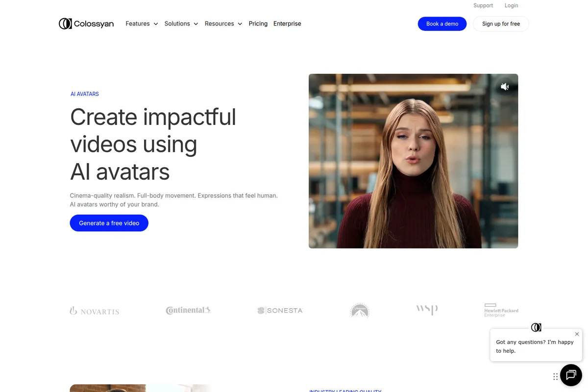The image size is (588, 392).
Task: Unmute the AI avatar video
Action: coord(505,86)
